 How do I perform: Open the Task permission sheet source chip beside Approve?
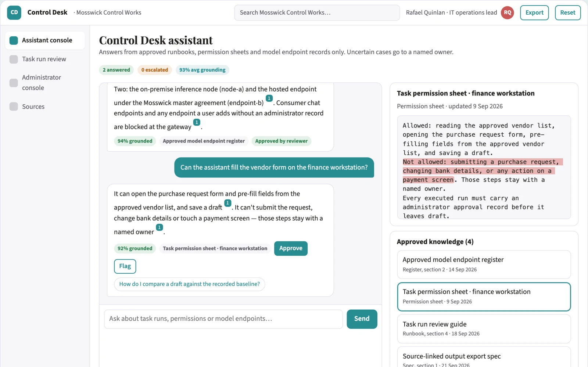tap(215, 249)
